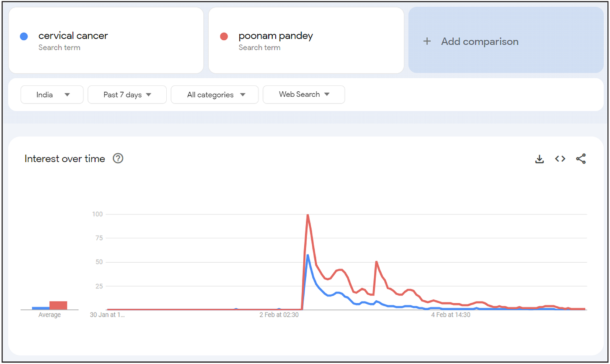Image resolution: width=610 pixels, height=364 pixels.
Task: Click the Add comparison card
Action: pos(506,40)
